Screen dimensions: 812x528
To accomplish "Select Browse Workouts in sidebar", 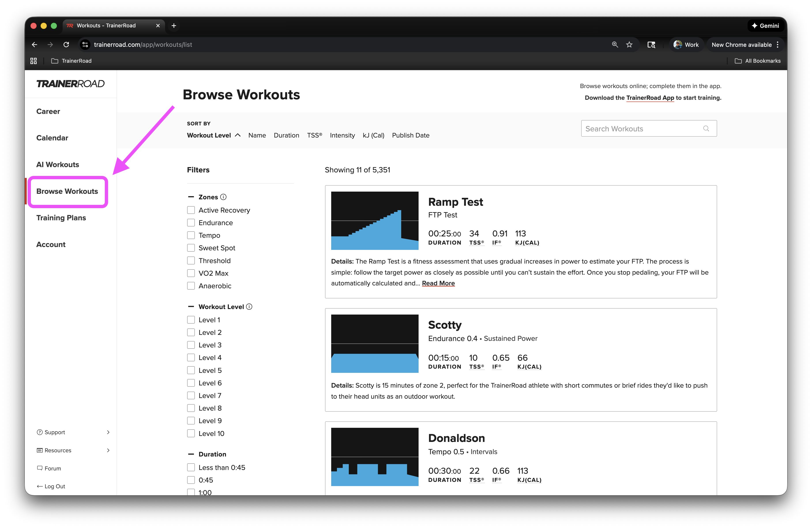I will pyautogui.click(x=67, y=191).
